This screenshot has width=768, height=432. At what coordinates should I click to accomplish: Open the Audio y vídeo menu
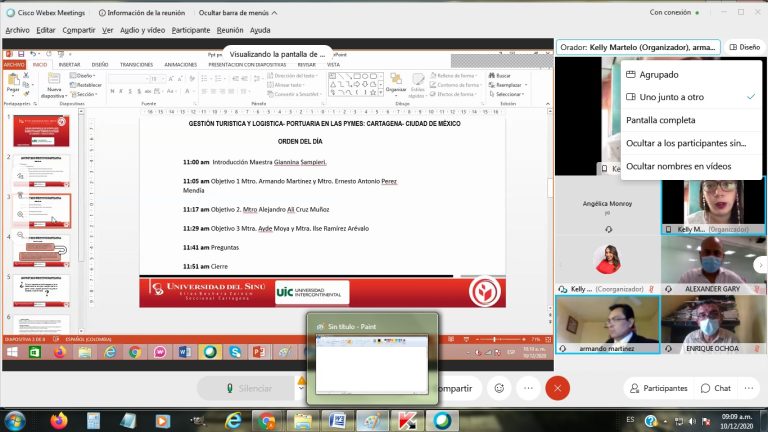point(142,30)
